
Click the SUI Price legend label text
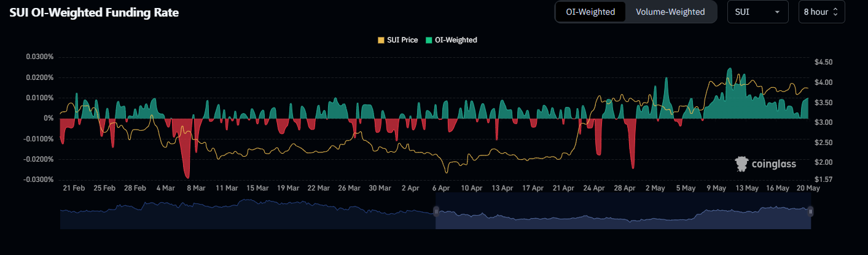point(402,40)
